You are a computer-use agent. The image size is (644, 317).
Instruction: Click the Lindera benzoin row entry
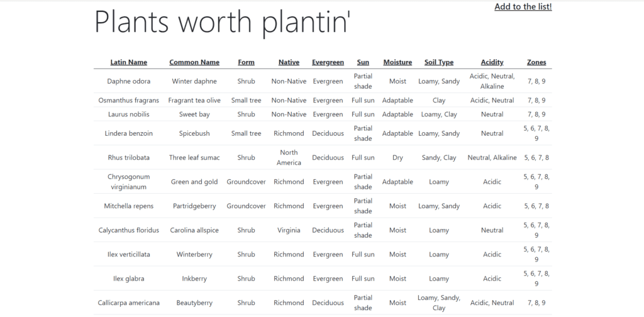(x=128, y=133)
